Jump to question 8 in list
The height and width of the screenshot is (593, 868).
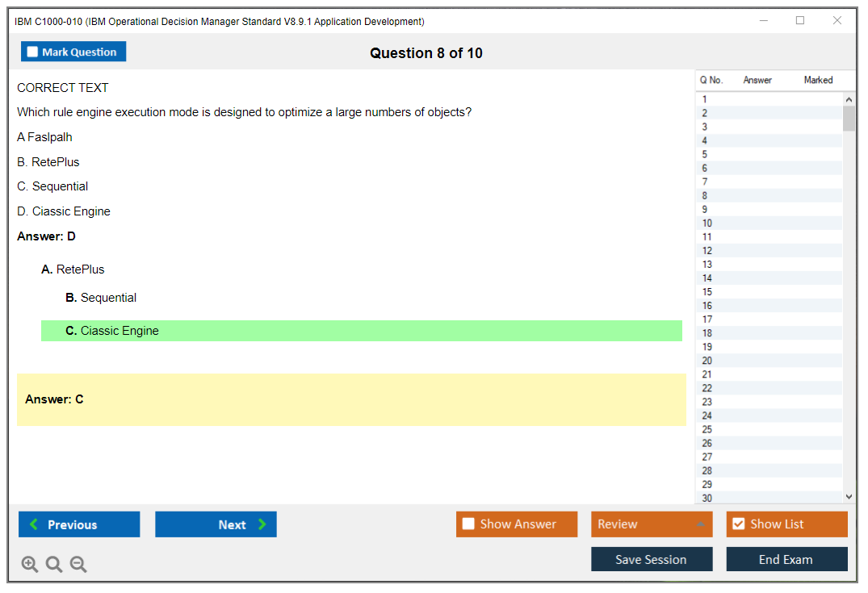(x=705, y=195)
